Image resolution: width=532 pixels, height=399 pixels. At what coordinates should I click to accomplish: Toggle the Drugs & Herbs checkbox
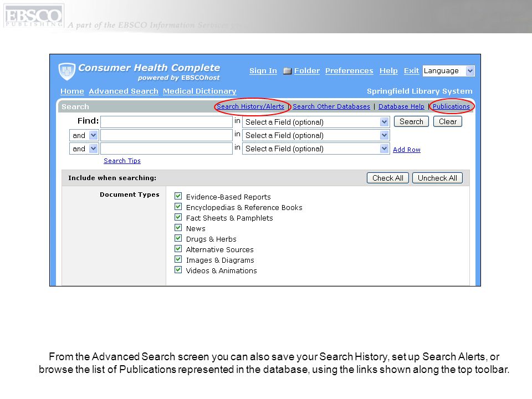tap(178, 238)
